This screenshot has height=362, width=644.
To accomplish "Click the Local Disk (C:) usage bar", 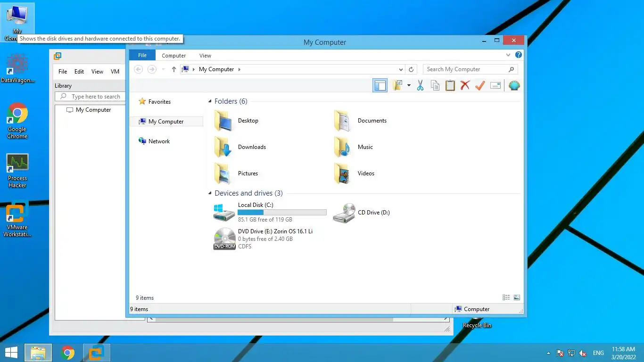I will (282, 213).
